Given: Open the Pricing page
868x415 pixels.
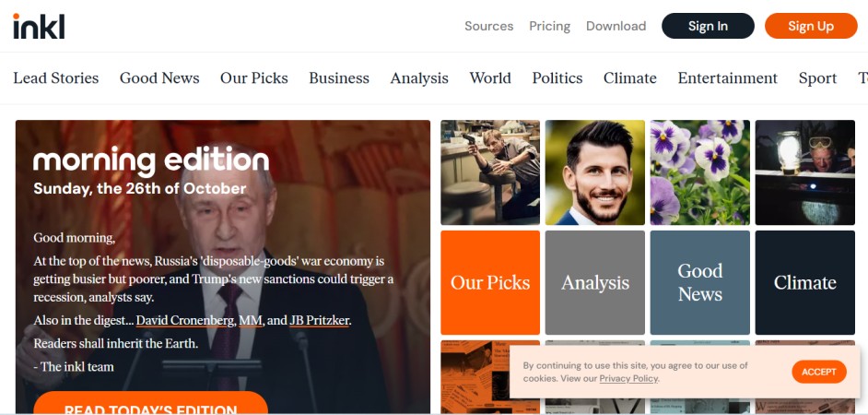Looking at the screenshot, I should [x=550, y=26].
